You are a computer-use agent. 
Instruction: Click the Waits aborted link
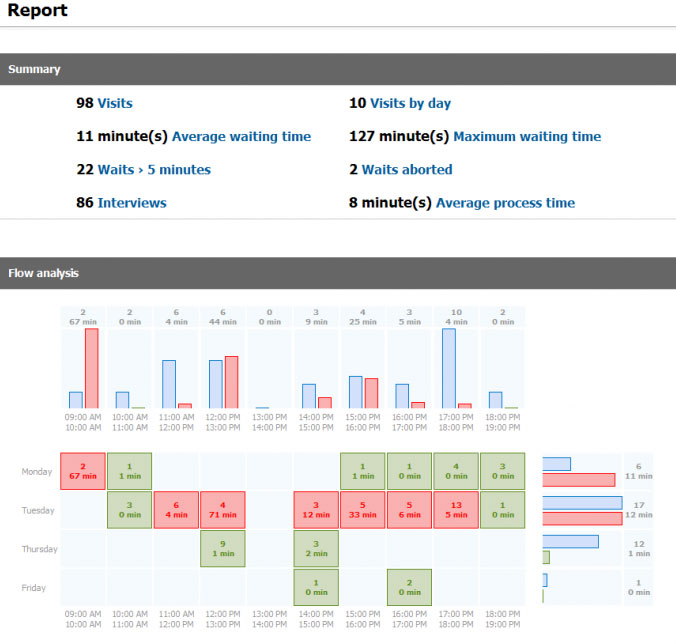(406, 170)
